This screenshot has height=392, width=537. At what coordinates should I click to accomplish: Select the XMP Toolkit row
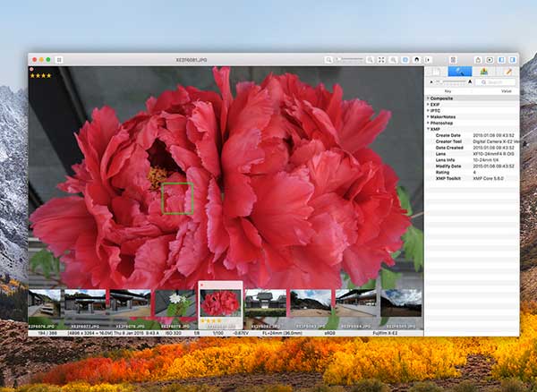[472, 179]
